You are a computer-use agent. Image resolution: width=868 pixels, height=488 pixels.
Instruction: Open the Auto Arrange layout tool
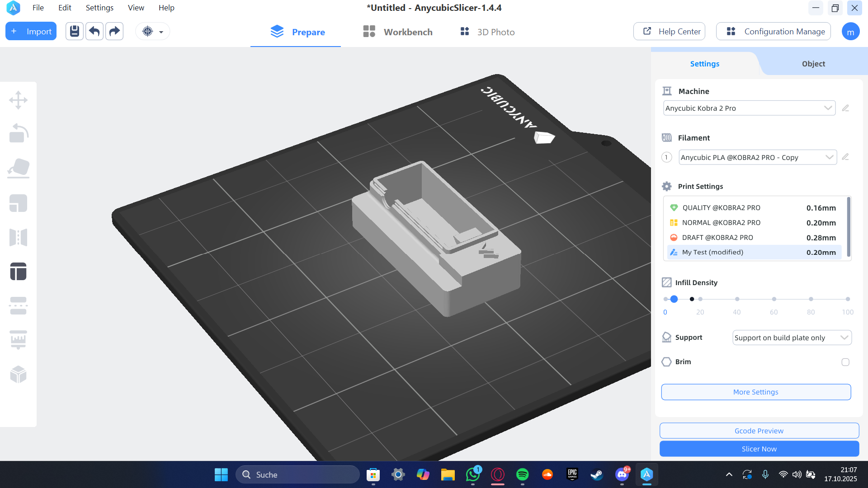pyautogui.click(x=19, y=272)
